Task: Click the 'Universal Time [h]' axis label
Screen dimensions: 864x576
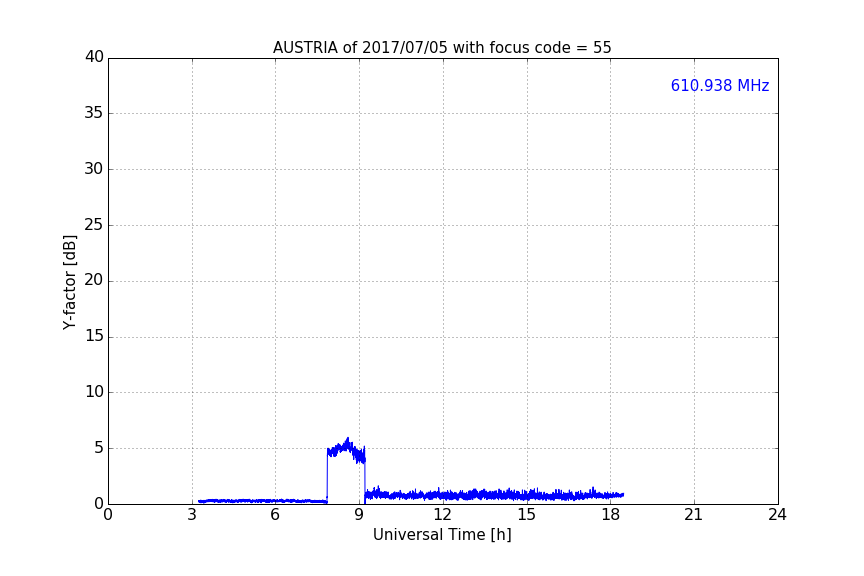Action: click(x=442, y=535)
